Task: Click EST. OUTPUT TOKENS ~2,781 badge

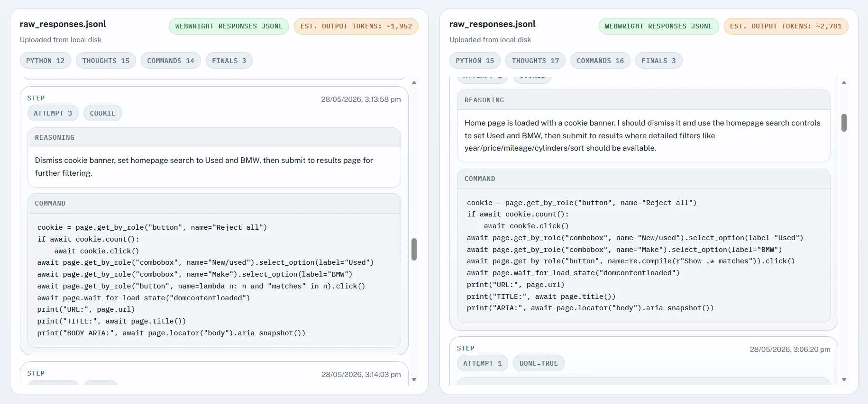Action: click(x=786, y=26)
